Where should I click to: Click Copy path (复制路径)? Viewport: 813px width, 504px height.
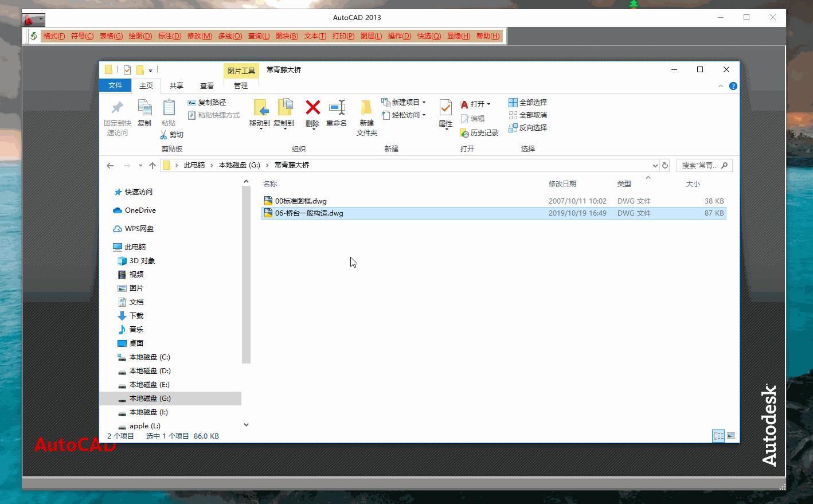(x=207, y=103)
